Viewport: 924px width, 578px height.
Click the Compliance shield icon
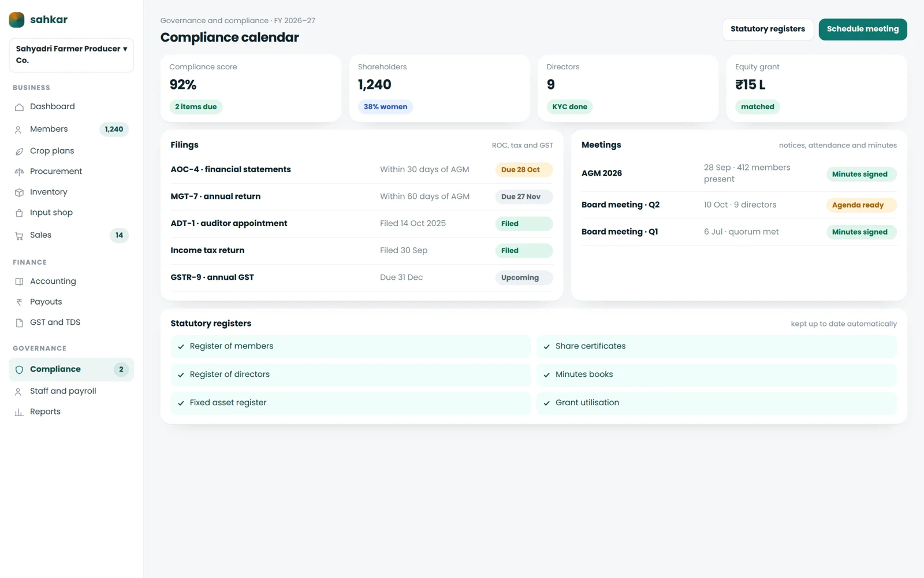coord(19,369)
